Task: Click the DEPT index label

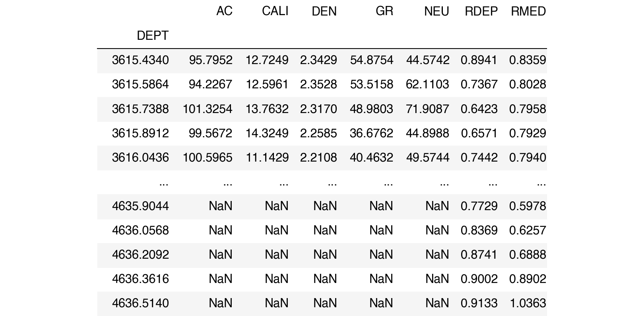Action: pos(153,36)
